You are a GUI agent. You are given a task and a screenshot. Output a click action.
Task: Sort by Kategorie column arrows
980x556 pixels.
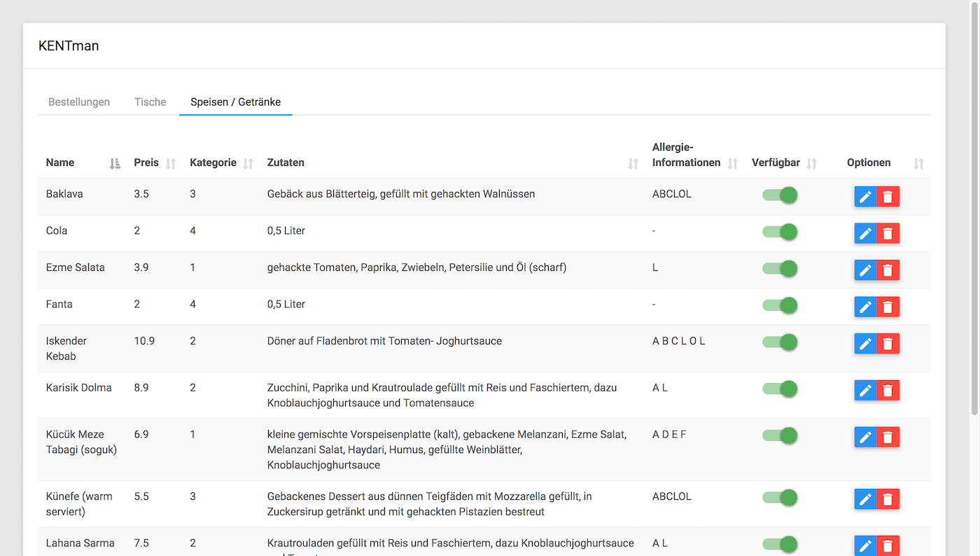[248, 163]
